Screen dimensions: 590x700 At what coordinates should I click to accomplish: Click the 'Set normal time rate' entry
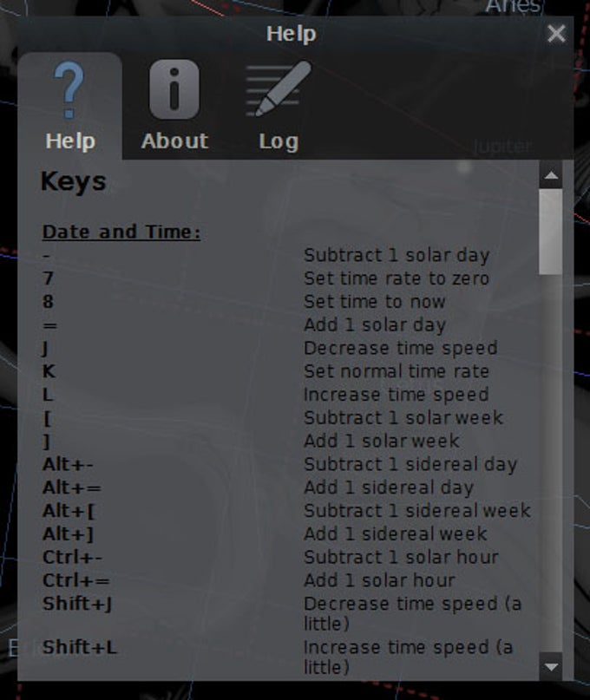397,371
